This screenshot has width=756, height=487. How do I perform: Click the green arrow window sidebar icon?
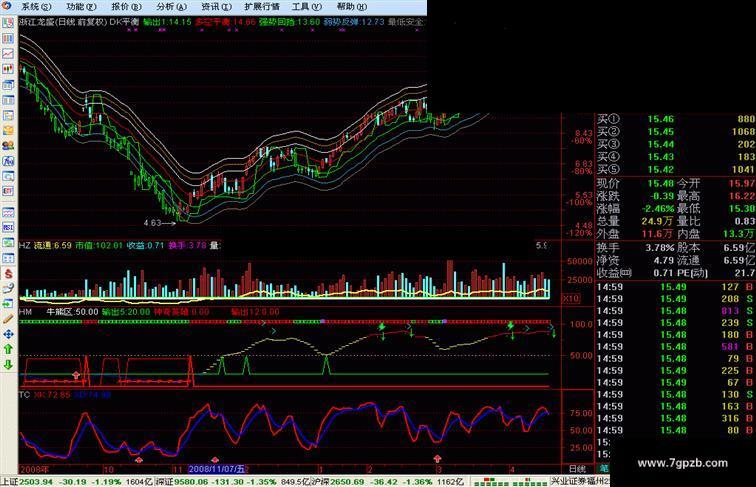click(x=8, y=304)
